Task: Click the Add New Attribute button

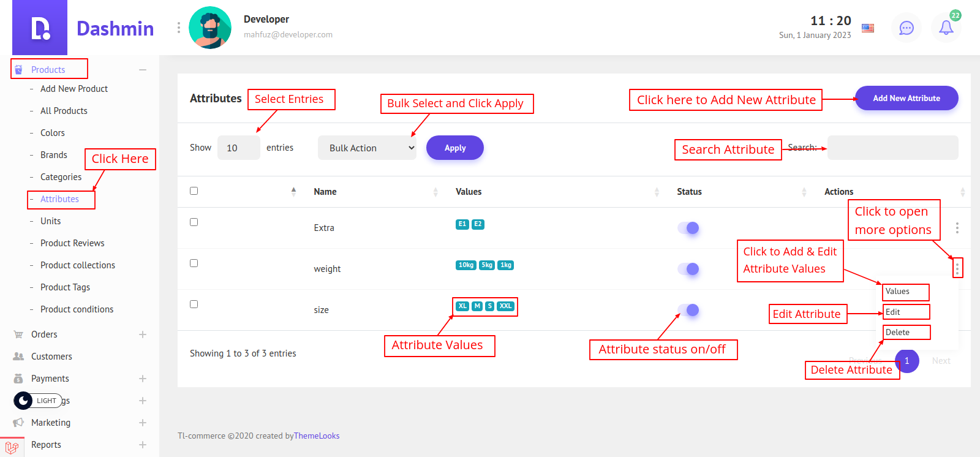Action: [906, 98]
